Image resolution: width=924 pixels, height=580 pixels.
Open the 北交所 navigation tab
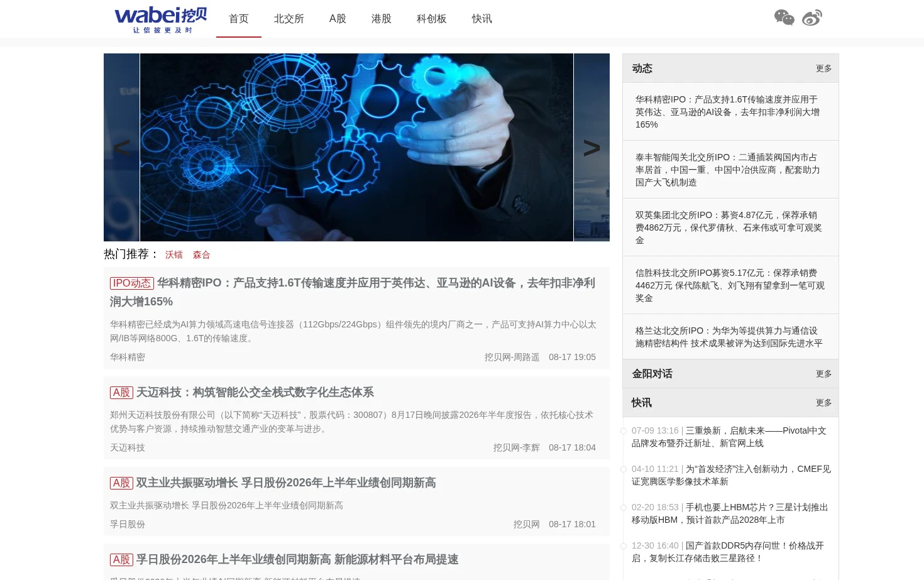[x=289, y=19]
